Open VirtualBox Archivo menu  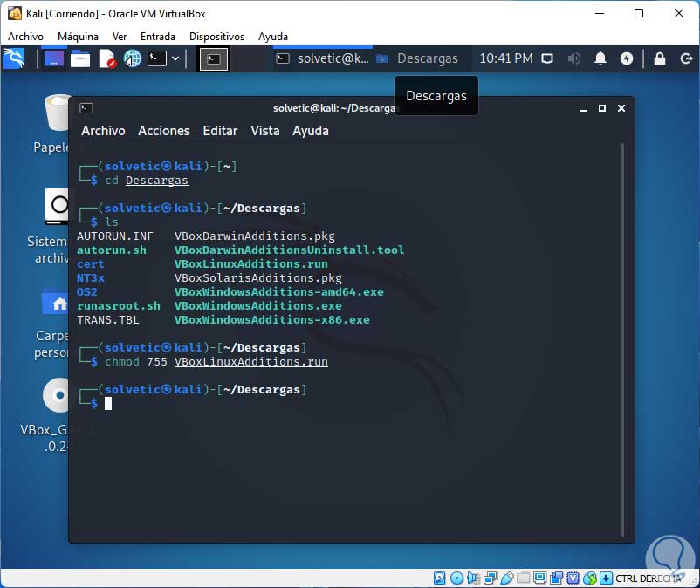pos(25,37)
